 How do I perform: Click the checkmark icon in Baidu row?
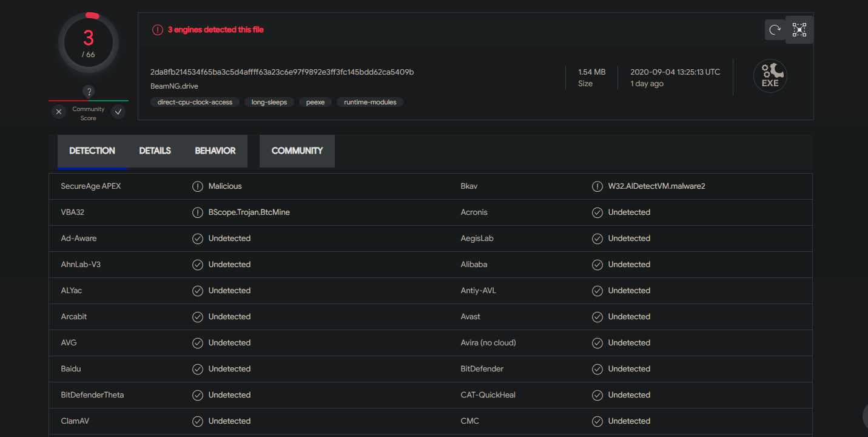coord(198,369)
